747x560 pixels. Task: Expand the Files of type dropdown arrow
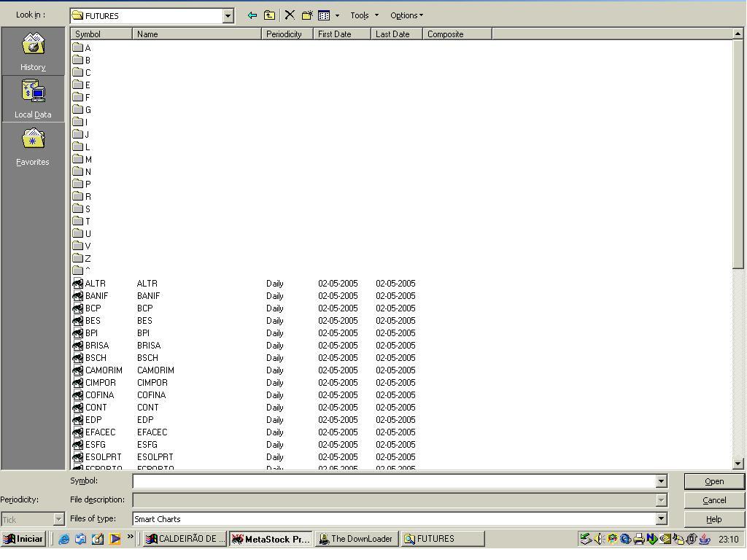click(661, 518)
